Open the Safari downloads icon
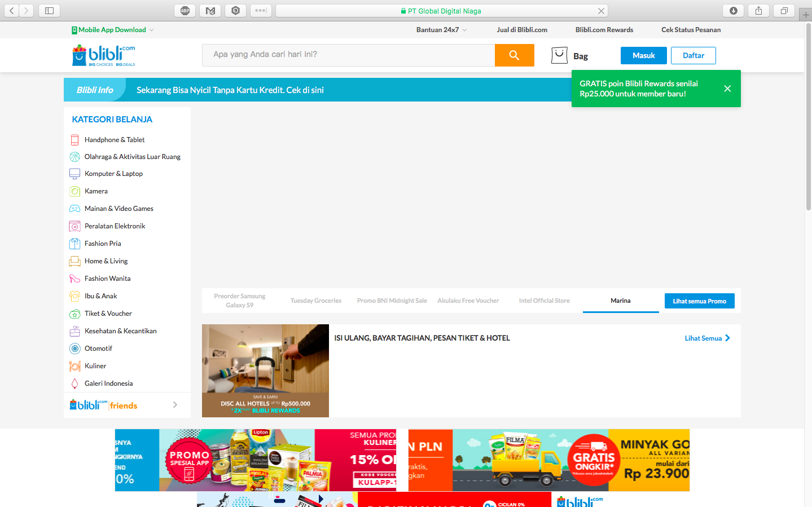This screenshot has height=507, width=812. click(733, 11)
